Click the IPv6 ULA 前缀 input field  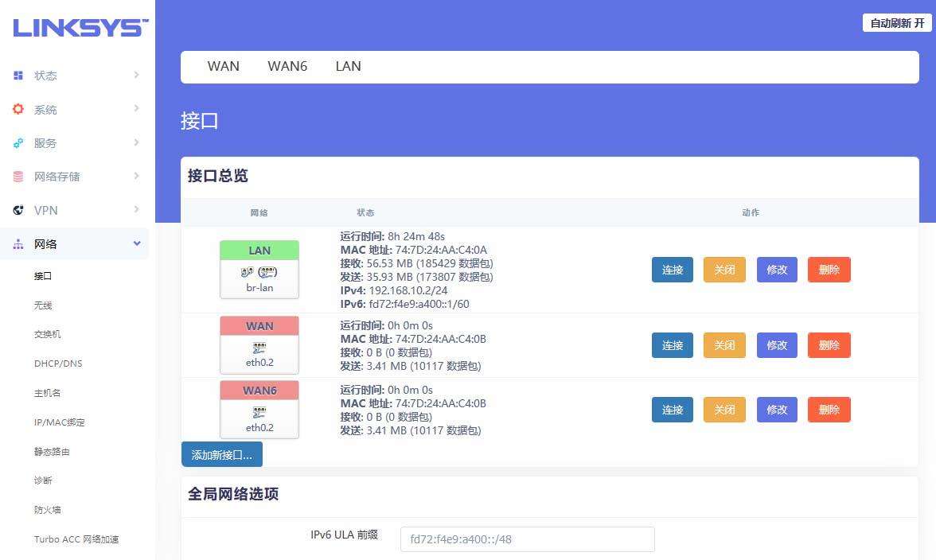coord(526,539)
